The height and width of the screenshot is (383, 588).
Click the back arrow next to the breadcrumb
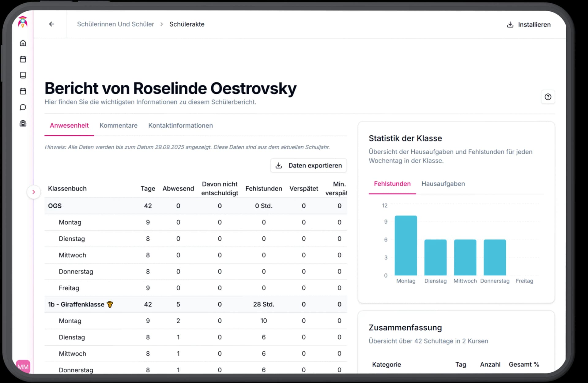pos(51,24)
